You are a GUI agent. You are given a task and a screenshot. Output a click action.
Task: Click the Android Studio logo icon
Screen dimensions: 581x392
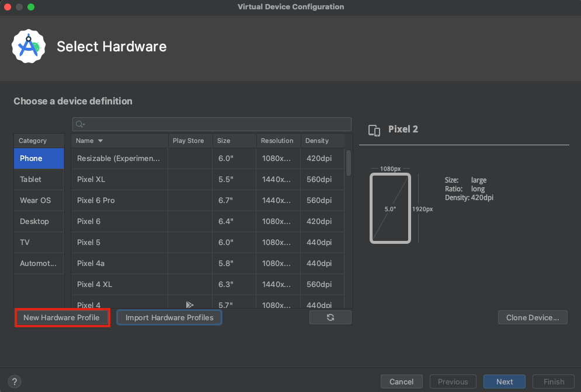click(29, 46)
